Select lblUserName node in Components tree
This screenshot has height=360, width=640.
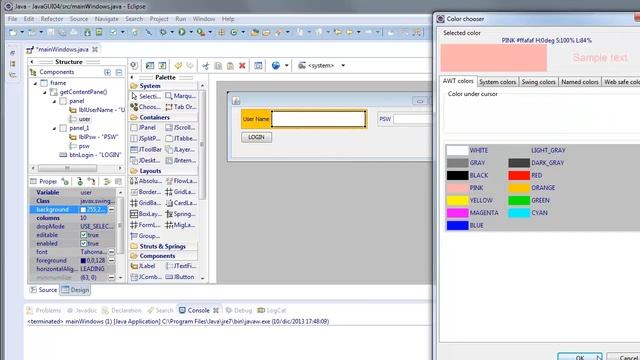click(97, 110)
